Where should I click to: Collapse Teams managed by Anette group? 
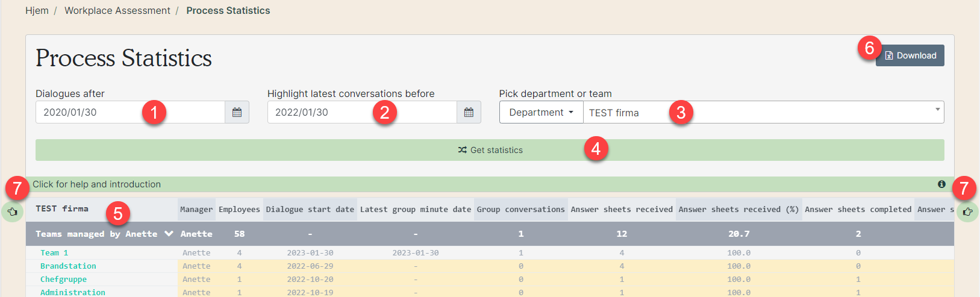tap(169, 234)
